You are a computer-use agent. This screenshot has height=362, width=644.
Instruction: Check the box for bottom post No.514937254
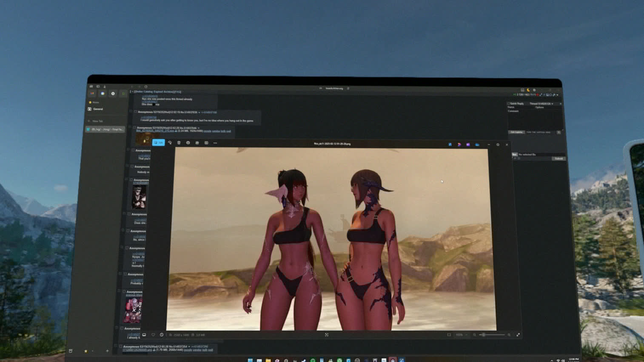[121, 347]
